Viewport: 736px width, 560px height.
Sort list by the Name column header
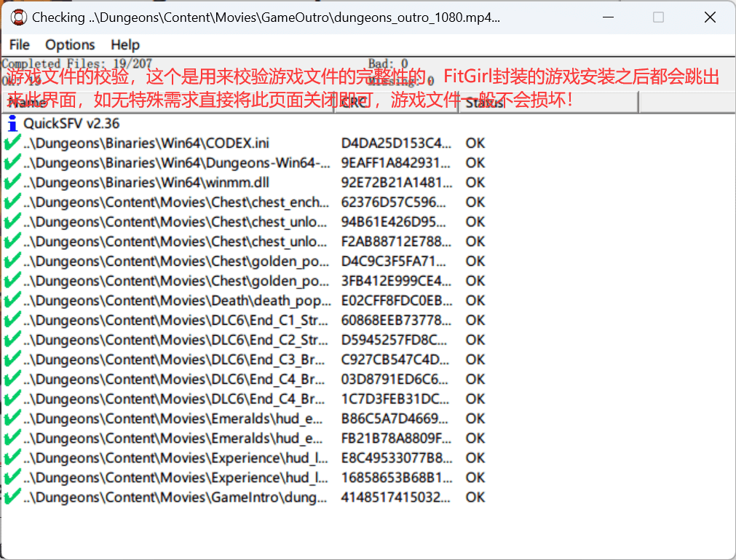(167, 103)
